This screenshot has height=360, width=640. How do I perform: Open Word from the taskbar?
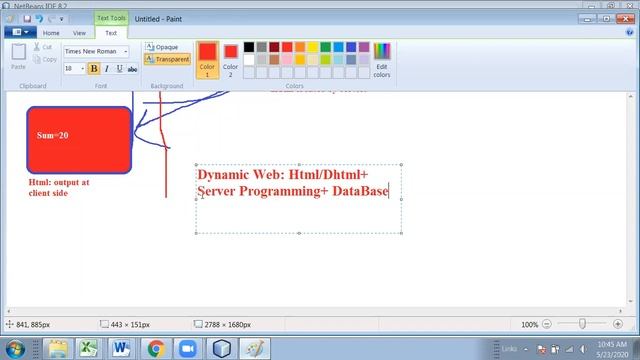click(121, 349)
